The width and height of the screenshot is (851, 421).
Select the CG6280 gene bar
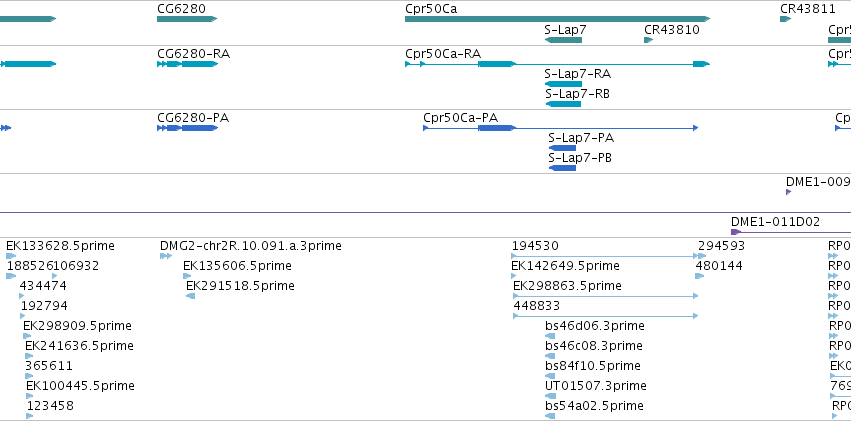187,19
